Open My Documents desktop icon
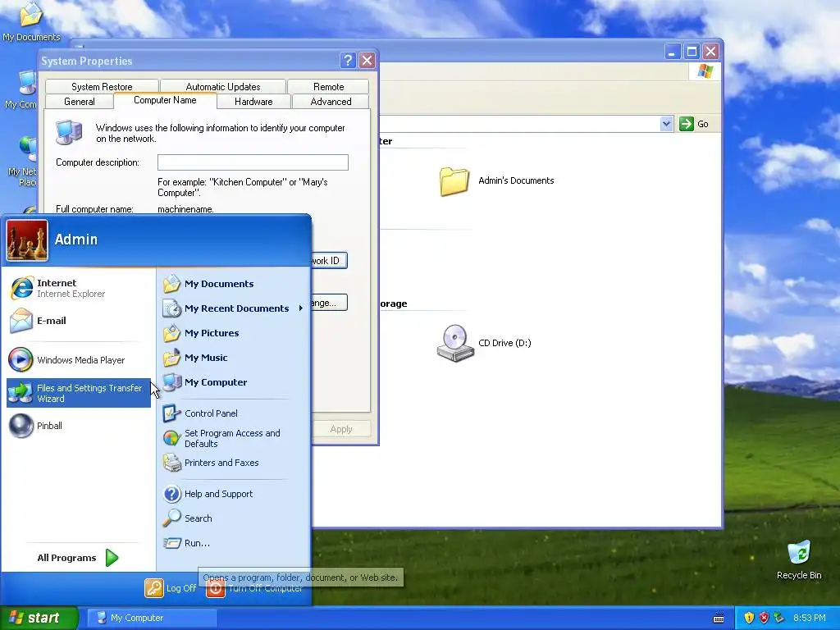840x630 pixels. [31, 21]
